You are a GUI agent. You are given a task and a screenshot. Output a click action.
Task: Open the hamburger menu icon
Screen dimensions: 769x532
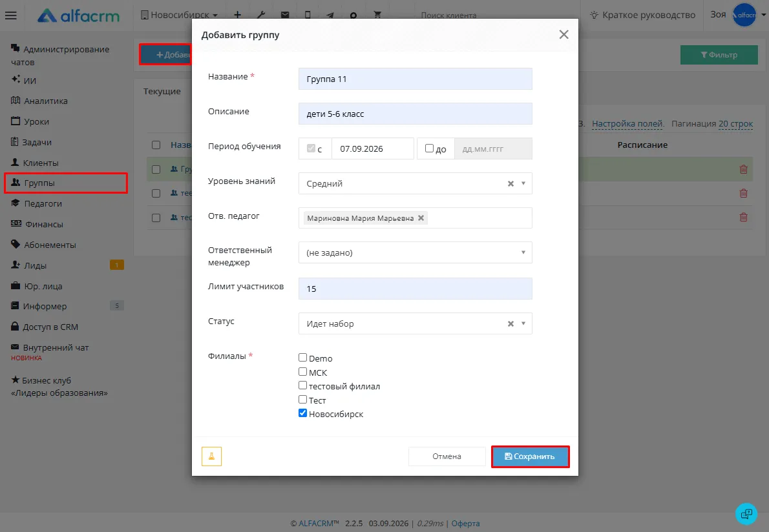pyautogui.click(x=11, y=15)
